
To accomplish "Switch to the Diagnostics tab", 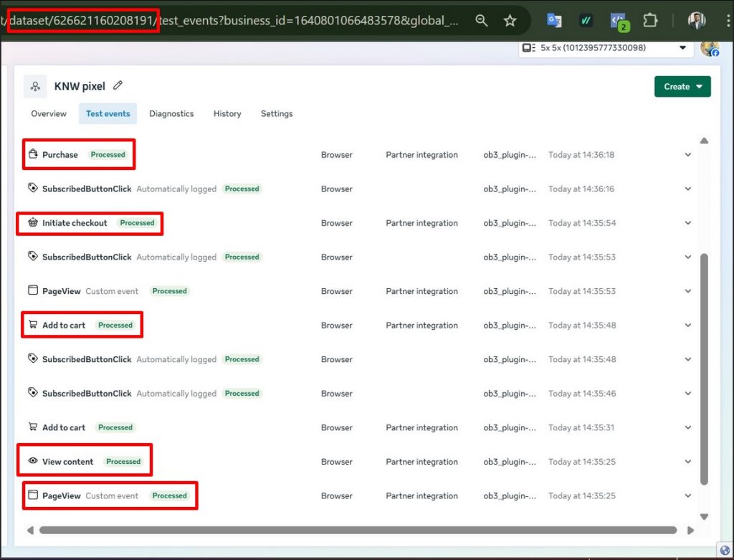I will [x=171, y=114].
